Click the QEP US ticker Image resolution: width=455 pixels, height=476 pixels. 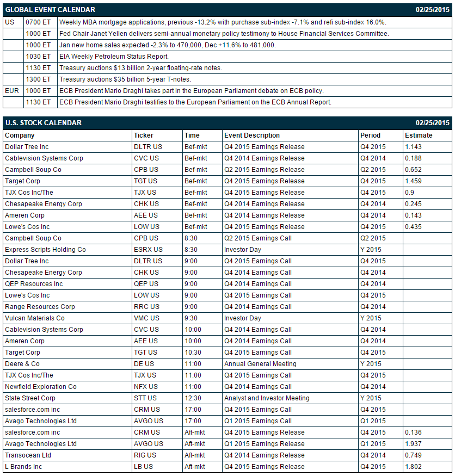point(146,284)
